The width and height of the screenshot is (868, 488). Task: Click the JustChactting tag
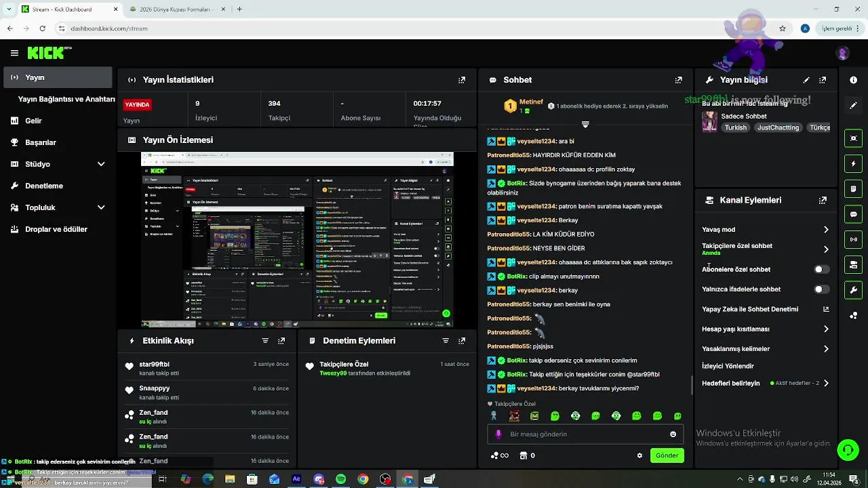tap(778, 127)
